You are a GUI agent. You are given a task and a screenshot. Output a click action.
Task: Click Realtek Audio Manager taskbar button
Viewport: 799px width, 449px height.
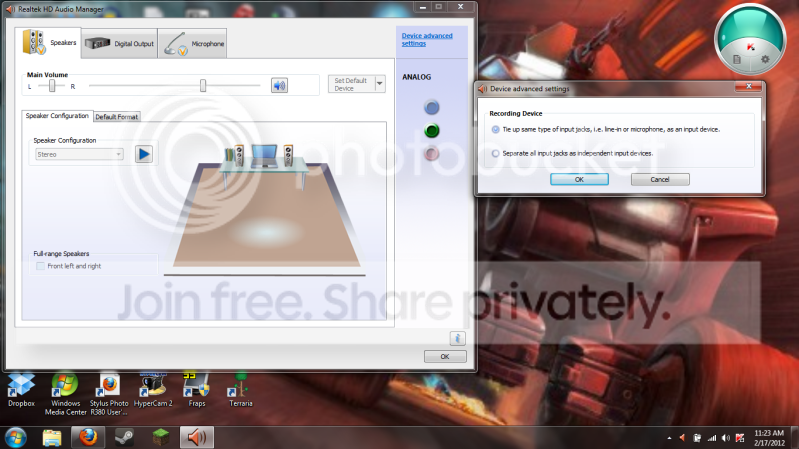(x=197, y=437)
